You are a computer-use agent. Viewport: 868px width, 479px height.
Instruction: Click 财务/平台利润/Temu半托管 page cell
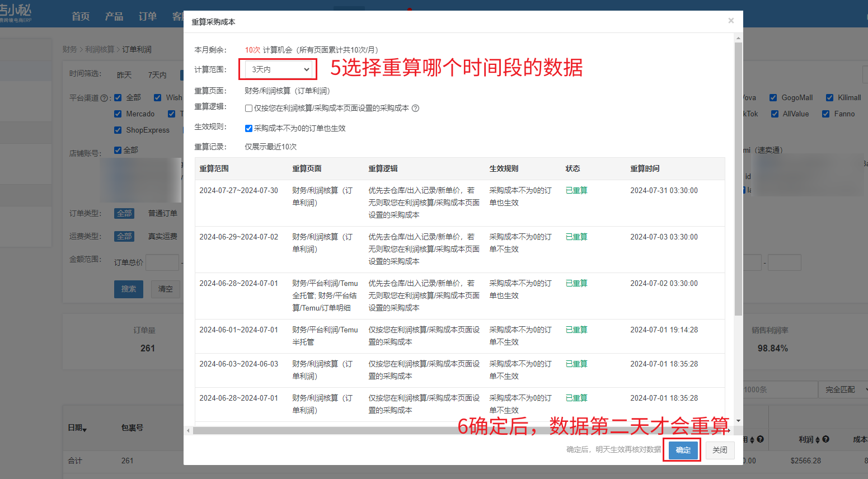point(325,336)
